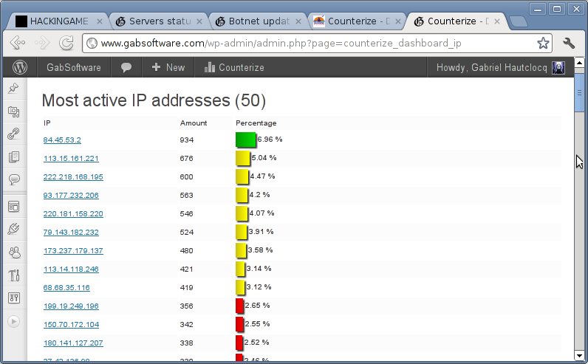The image size is (588, 364).
Task: Switch to the HACKINGAME browser tab
Action: tap(58, 21)
